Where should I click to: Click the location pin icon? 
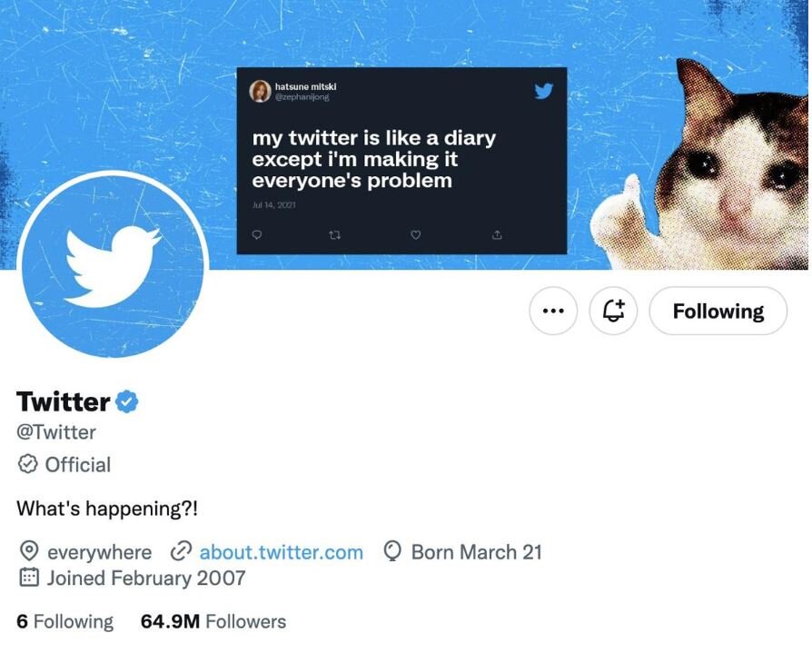click(x=28, y=552)
